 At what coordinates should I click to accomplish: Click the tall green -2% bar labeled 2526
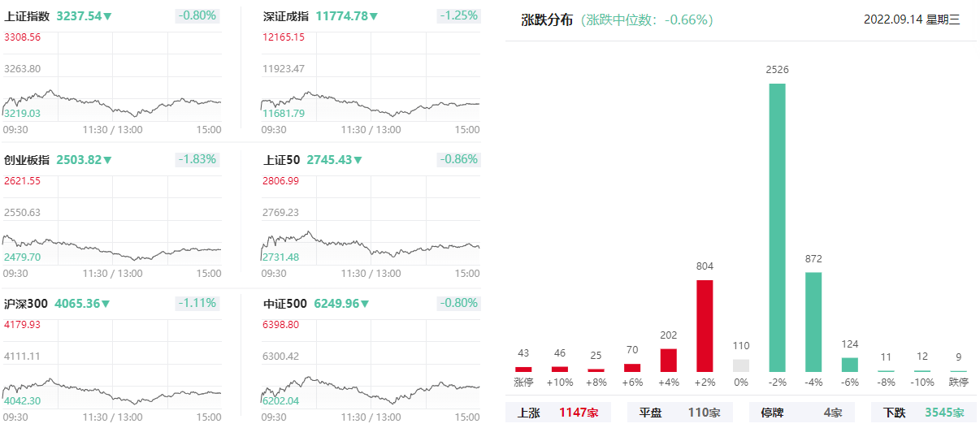pos(778,227)
